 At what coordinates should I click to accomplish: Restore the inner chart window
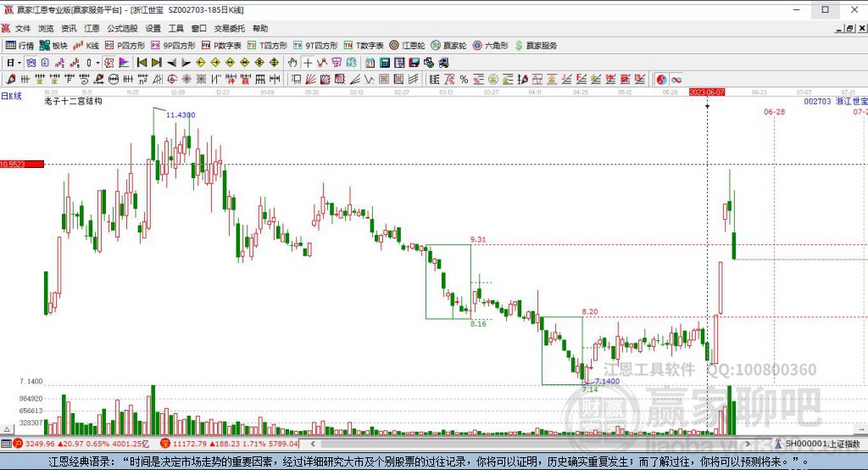click(849, 28)
